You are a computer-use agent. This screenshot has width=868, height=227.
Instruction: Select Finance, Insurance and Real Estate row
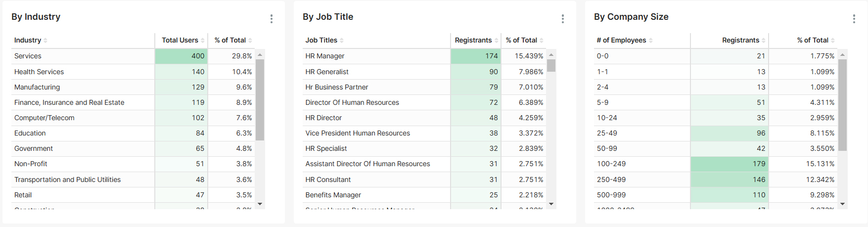[x=134, y=102]
